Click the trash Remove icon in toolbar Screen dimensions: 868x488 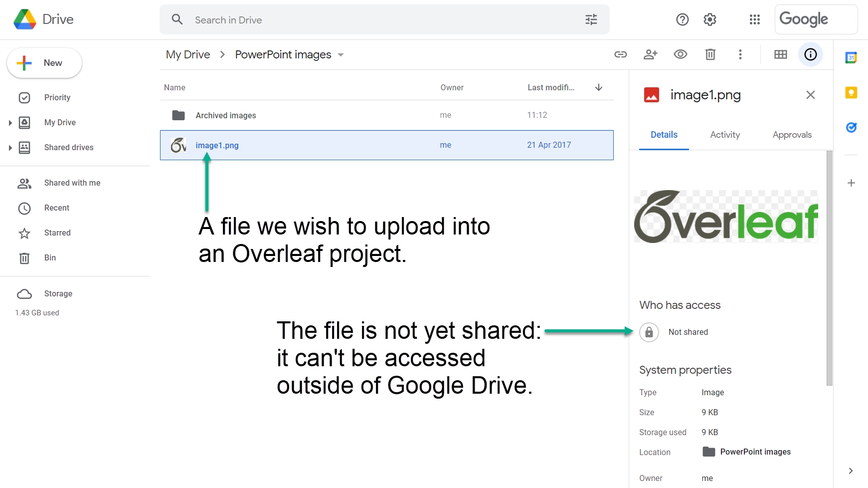[710, 54]
